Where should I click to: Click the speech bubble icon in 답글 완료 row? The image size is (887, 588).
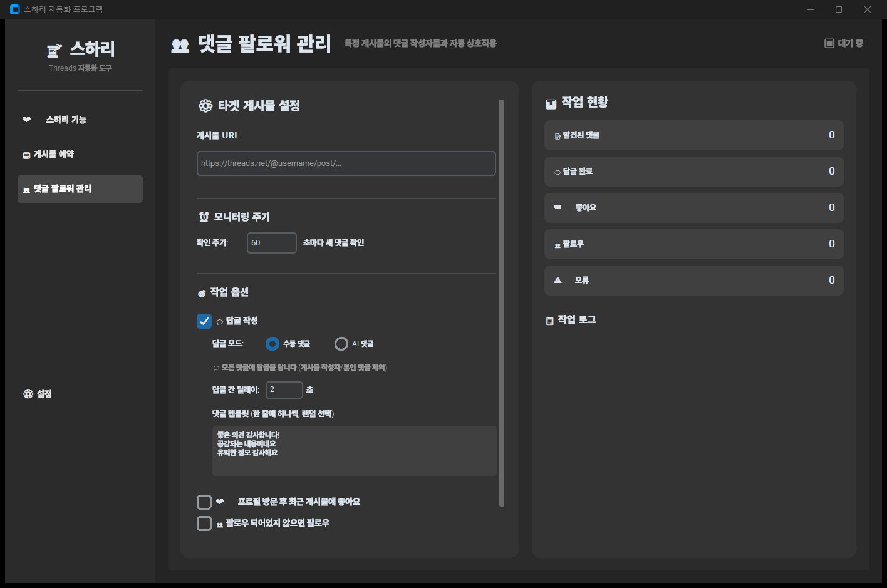[x=558, y=172]
